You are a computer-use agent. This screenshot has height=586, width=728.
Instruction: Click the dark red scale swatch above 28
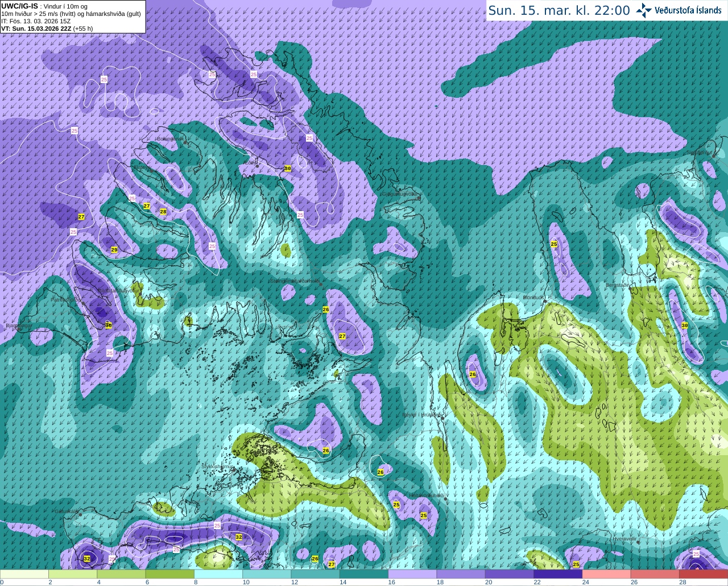tap(704, 574)
